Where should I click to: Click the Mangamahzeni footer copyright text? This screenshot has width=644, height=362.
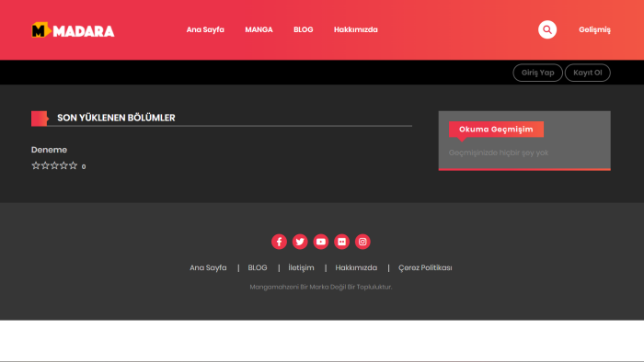[x=321, y=287]
